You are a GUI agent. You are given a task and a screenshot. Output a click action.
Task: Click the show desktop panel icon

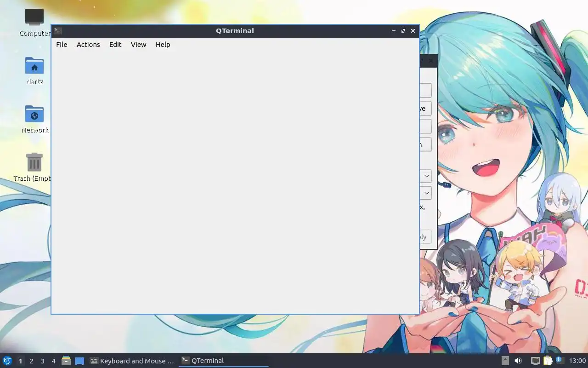79,361
